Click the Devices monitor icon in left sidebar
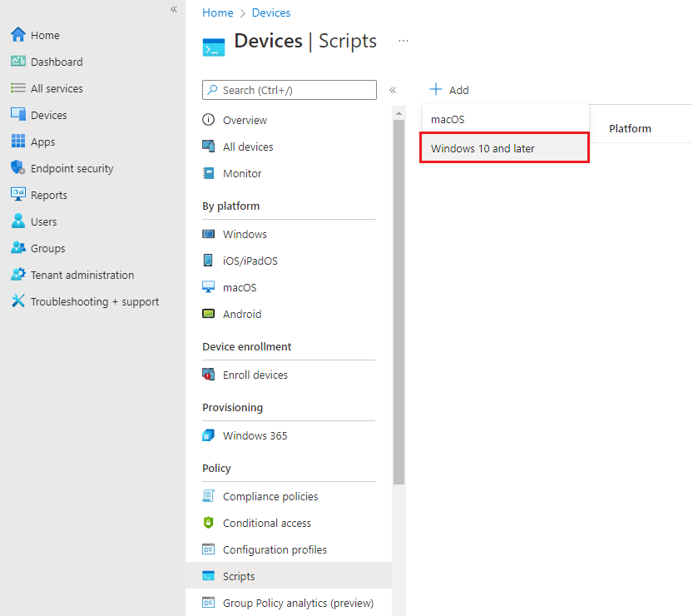The height and width of the screenshot is (616, 693). [18, 115]
